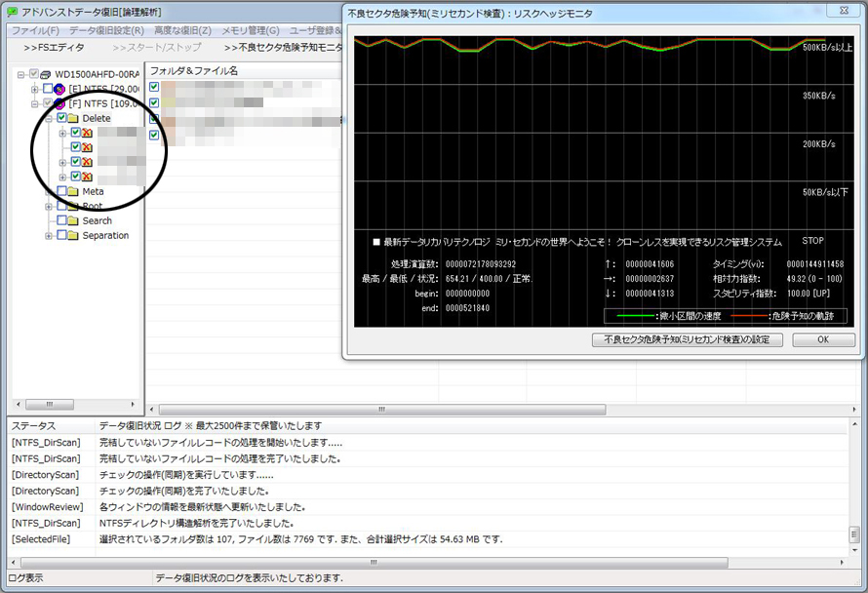Image resolution: width=868 pixels, height=593 pixels.
Task: Expand the Root folder node
Action: [49, 207]
